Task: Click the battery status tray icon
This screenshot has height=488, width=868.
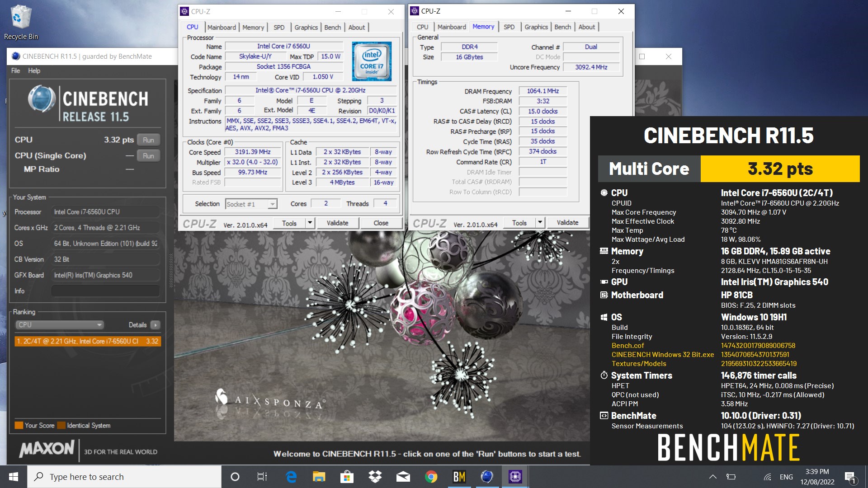Action: [x=731, y=477]
